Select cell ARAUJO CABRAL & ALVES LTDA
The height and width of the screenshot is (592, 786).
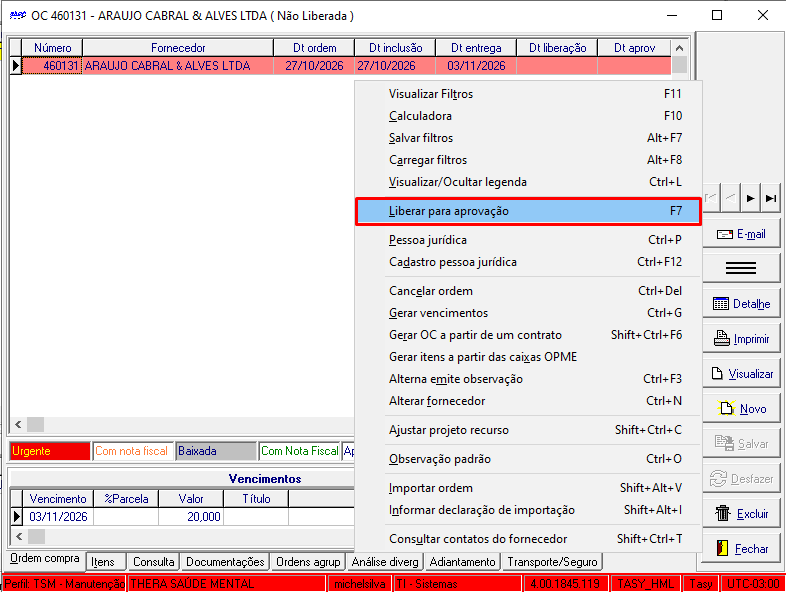(x=178, y=66)
